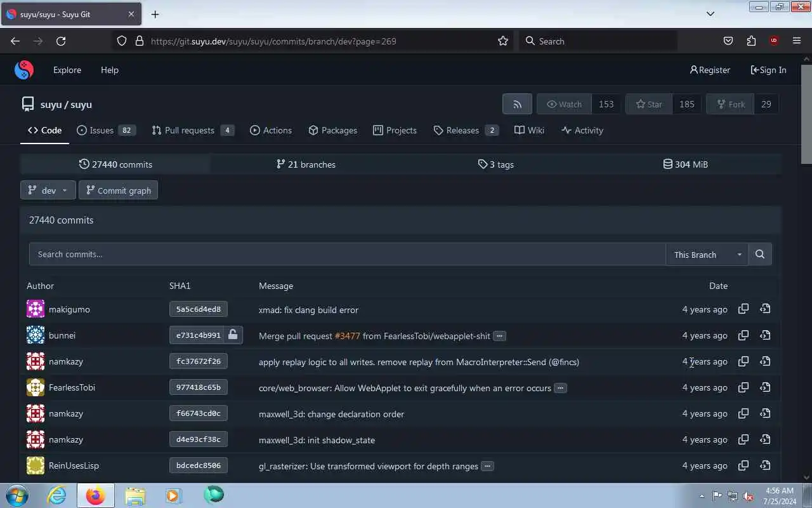This screenshot has width=812, height=508.
Task: Copy SHA for commit f66743cd0c
Action: 743,413
